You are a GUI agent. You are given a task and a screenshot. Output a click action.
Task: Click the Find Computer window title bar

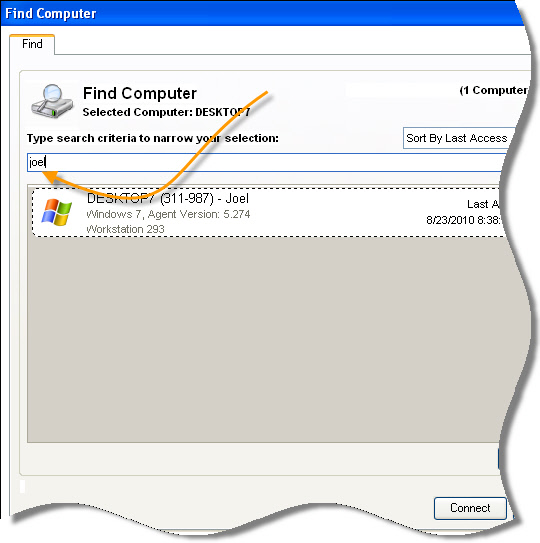click(x=263, y=14)
